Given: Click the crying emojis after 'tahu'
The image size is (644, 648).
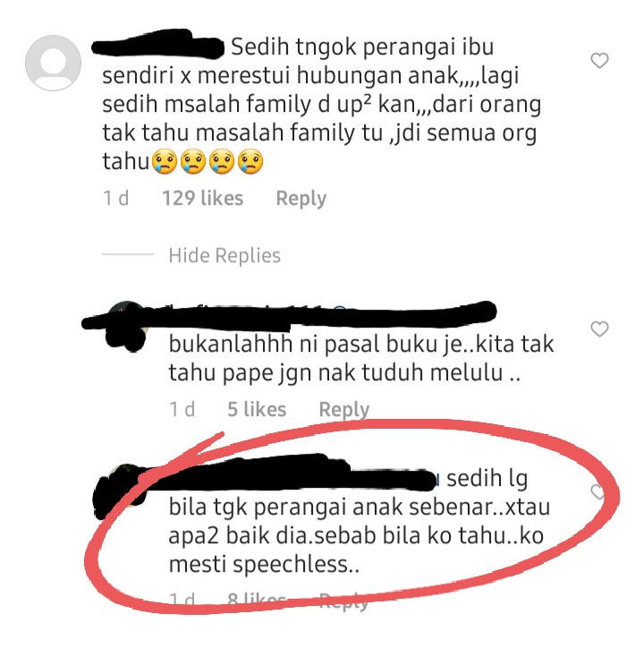Looking at the screenshot, I should 208,162.
